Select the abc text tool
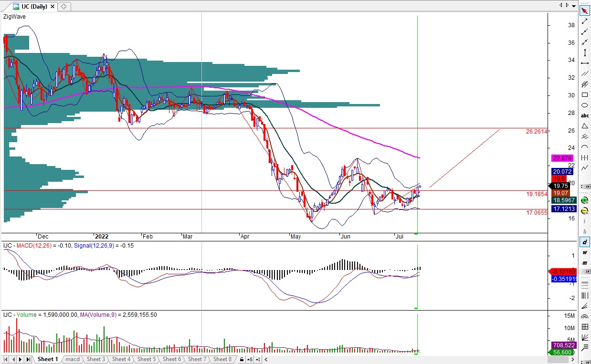 coord(585,115)
